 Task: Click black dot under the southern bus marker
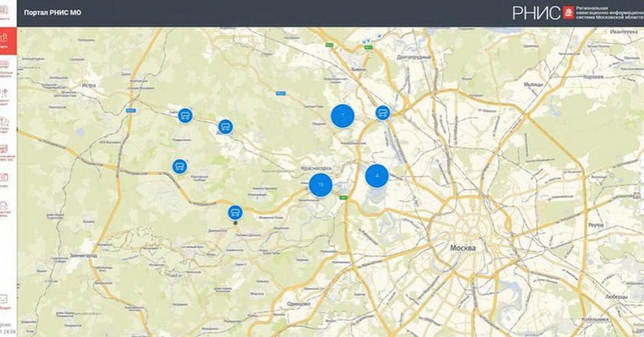235,223
